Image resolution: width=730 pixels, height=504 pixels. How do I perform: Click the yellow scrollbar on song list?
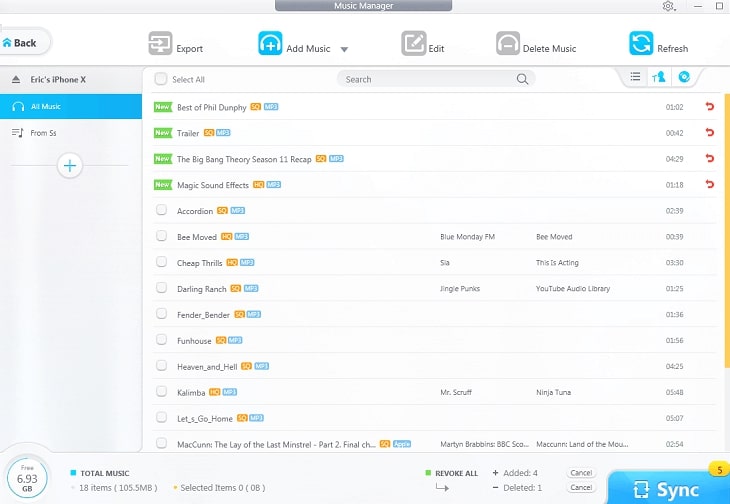(727, 231)
